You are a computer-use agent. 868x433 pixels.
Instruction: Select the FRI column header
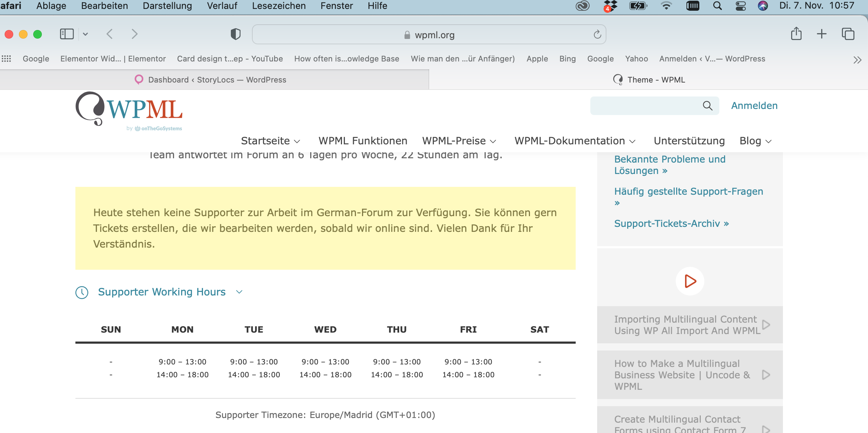click(x=468, y=329)
